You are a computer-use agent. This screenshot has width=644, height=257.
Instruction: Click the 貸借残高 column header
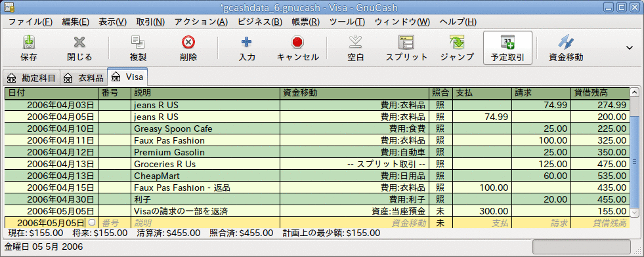[x=600, y=93]
